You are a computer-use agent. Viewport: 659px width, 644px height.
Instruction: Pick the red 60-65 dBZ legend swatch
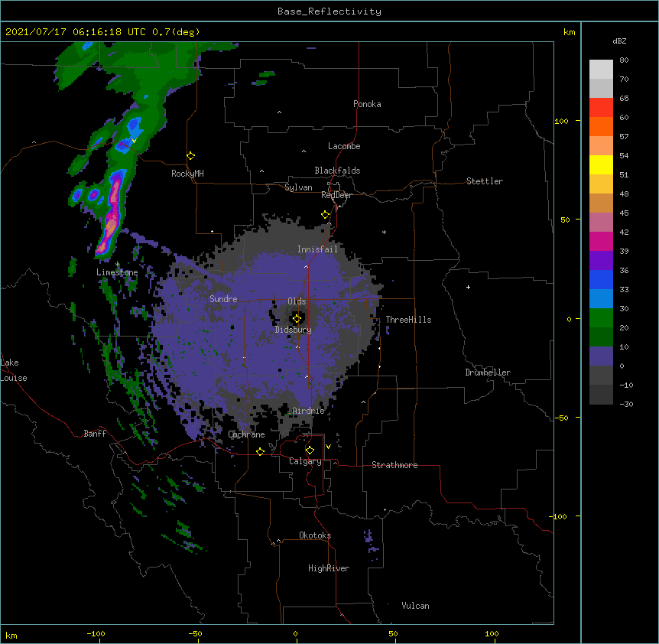(601, 108)
